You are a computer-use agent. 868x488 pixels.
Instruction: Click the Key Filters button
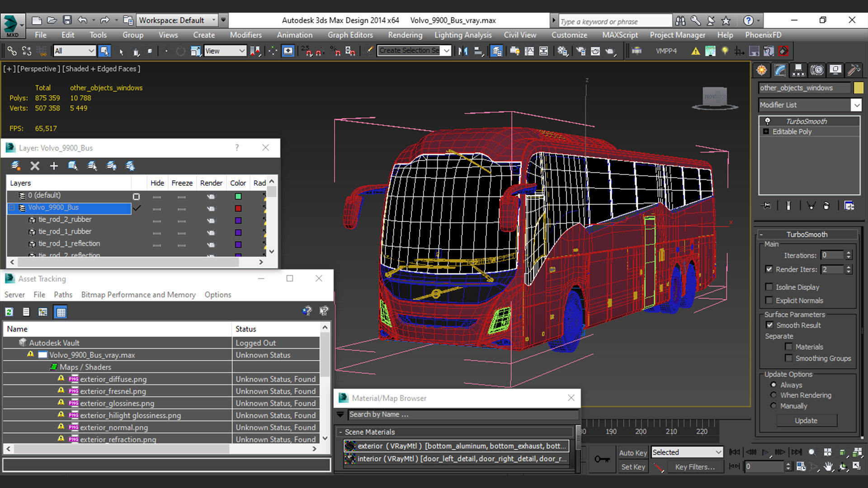pos(695,467)
